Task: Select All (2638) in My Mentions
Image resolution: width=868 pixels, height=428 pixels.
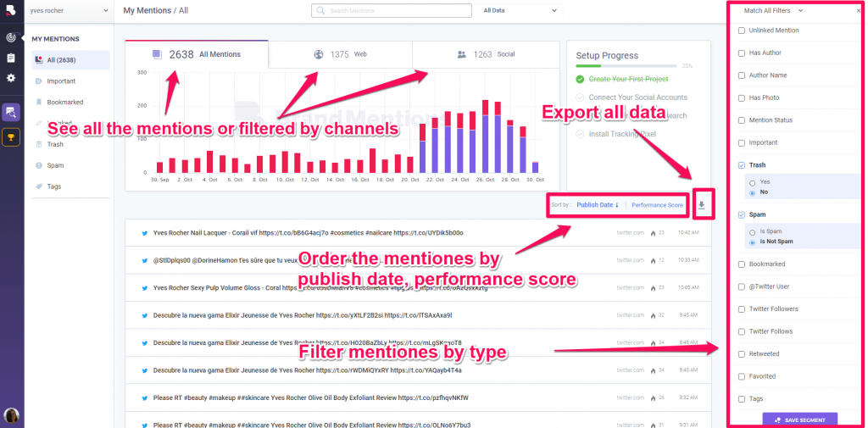Action: tap(71, 60)
